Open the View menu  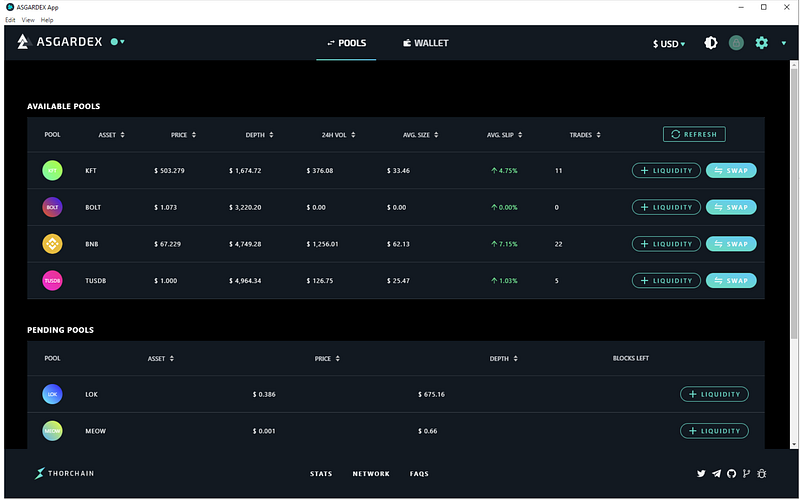pyautogui.click(x=28, y=20)
